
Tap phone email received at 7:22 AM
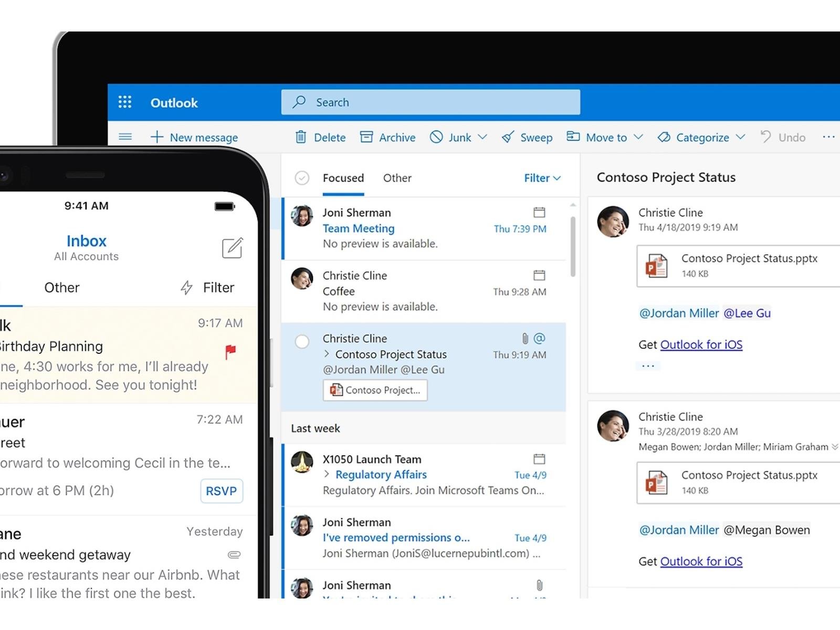click(129, 459)
